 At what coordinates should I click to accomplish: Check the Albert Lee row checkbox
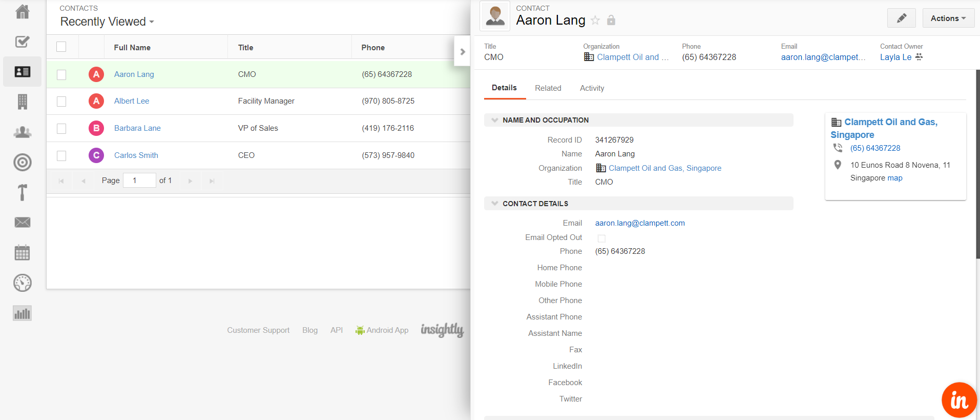(x=61, y=102)
